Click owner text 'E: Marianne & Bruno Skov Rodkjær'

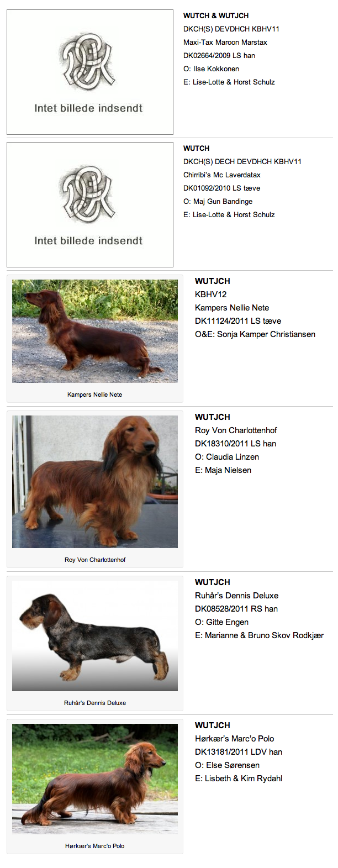260,635
